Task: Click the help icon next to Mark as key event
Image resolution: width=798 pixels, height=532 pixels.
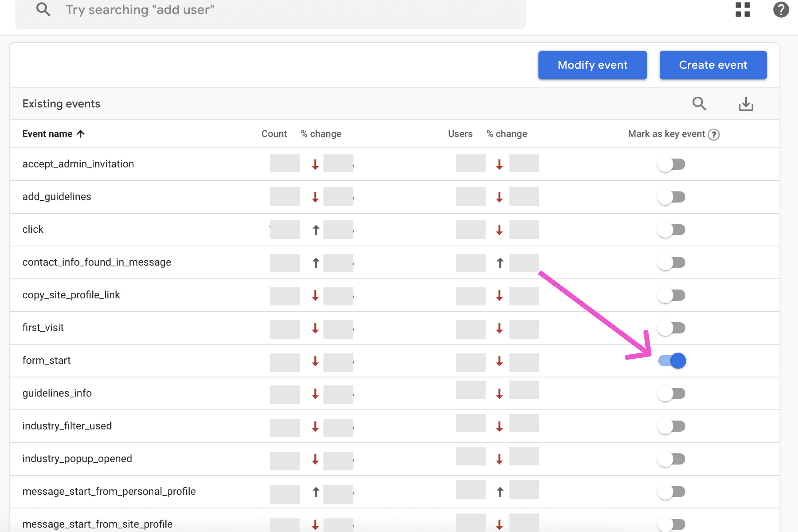Action: point(714,134)
